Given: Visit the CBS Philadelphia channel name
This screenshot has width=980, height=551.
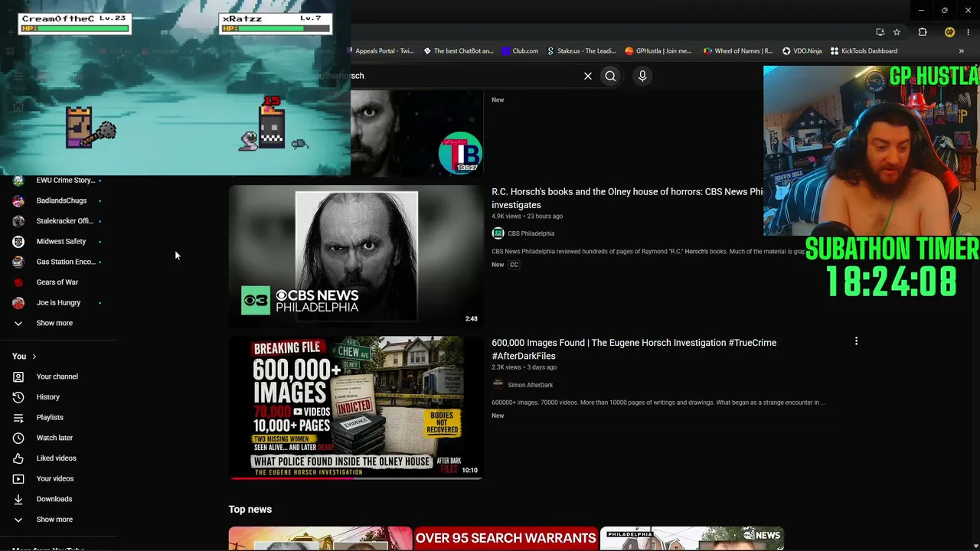Looking at the screenshot, I should [x=531, y=233].
